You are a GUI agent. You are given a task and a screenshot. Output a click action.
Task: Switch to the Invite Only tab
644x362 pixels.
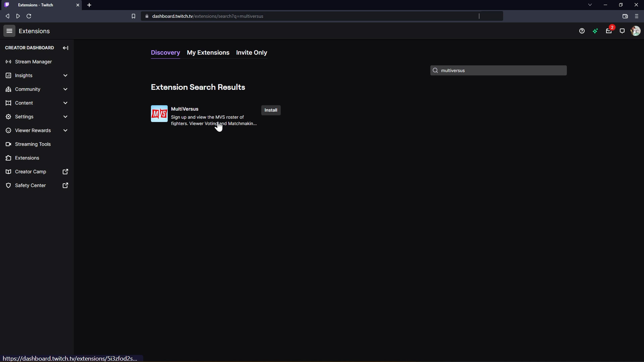[252, 53]
